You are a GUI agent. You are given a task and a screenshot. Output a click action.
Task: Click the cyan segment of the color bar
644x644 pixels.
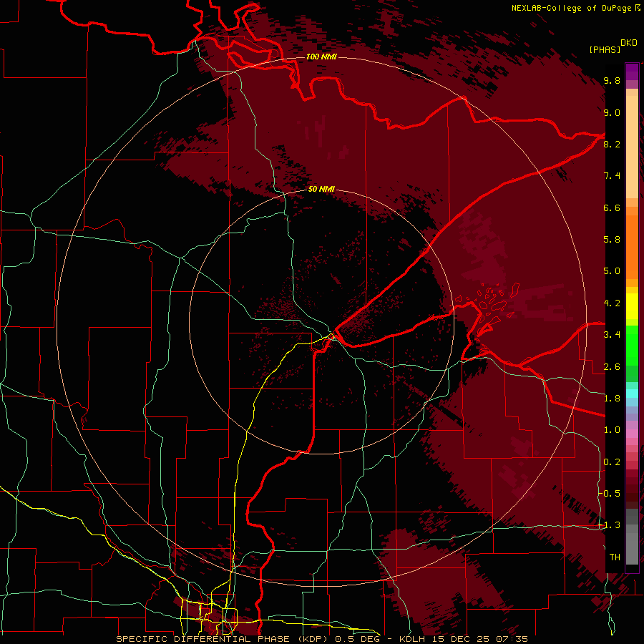[632, 393]
